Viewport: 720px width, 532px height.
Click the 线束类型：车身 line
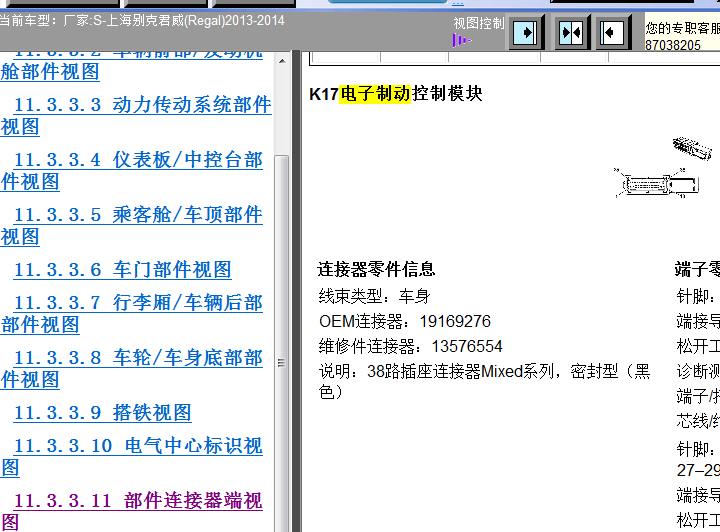click(375, 296)
